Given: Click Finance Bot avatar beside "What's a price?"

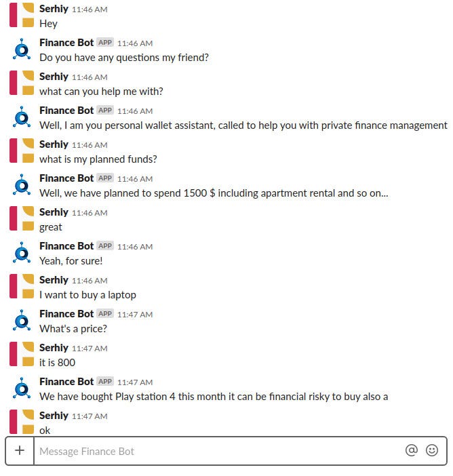Looking at the screenshot, I should [x=22, y=320].
